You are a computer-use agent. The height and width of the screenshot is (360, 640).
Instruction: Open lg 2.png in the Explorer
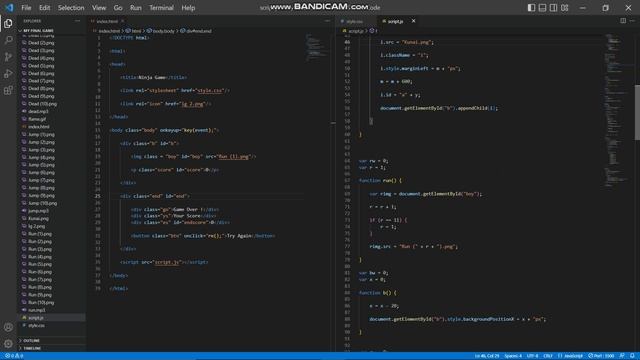(37, 226)
